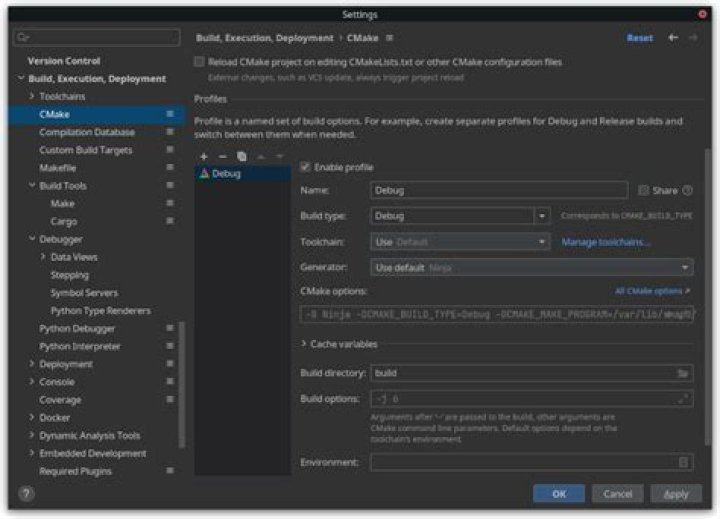Open the Generator dropdown

(x=532, y=267)
